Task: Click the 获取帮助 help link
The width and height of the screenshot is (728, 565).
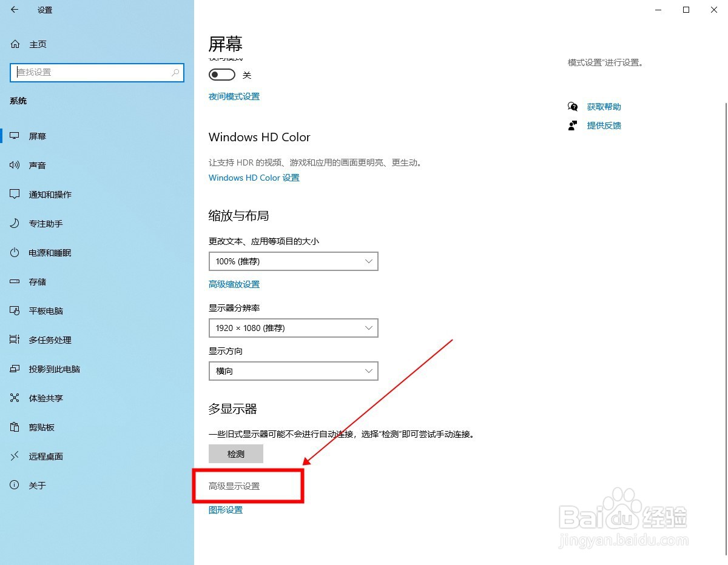Action: [604, 107]
